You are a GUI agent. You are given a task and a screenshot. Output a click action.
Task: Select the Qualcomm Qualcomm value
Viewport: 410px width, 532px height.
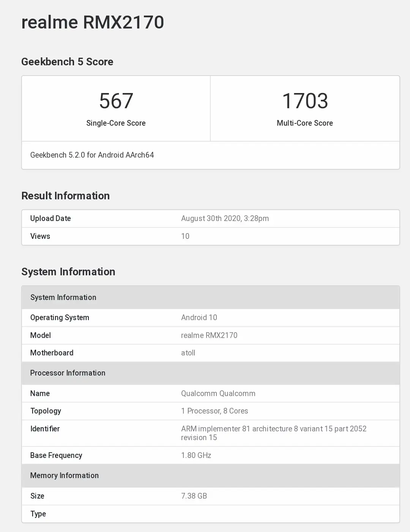click(218, 393)
